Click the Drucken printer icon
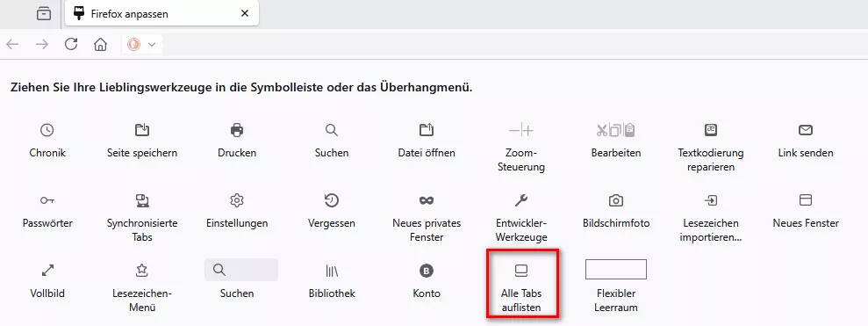The image size is (868, 326). pyautogui.click(x=237, y=130)
